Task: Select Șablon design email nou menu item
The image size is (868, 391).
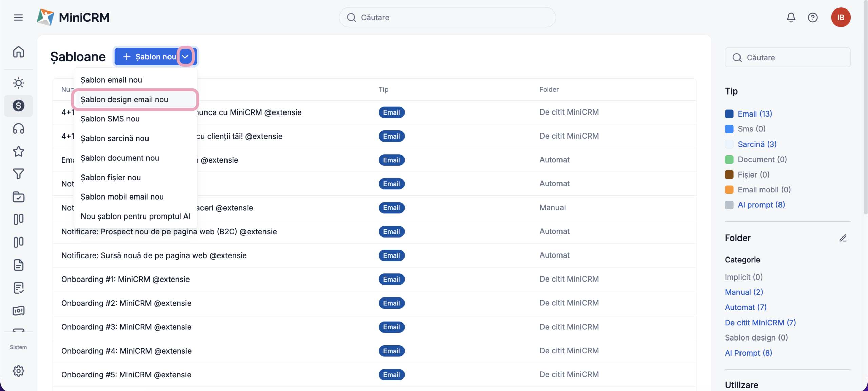Action: tap(124, 100)
